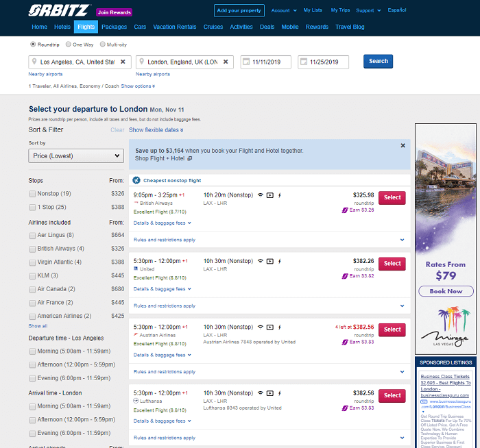Open Nearby airports under Los Angeles

tap(45, 74)
